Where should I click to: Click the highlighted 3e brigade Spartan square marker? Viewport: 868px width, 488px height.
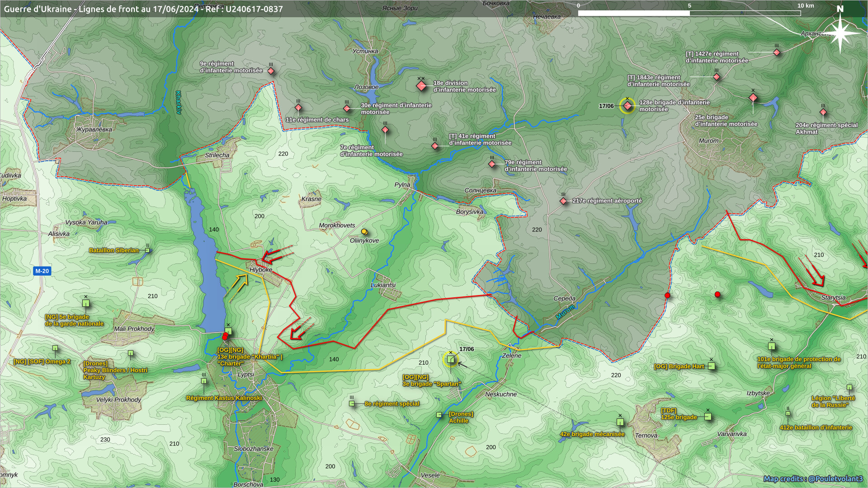tap(451, 360)
